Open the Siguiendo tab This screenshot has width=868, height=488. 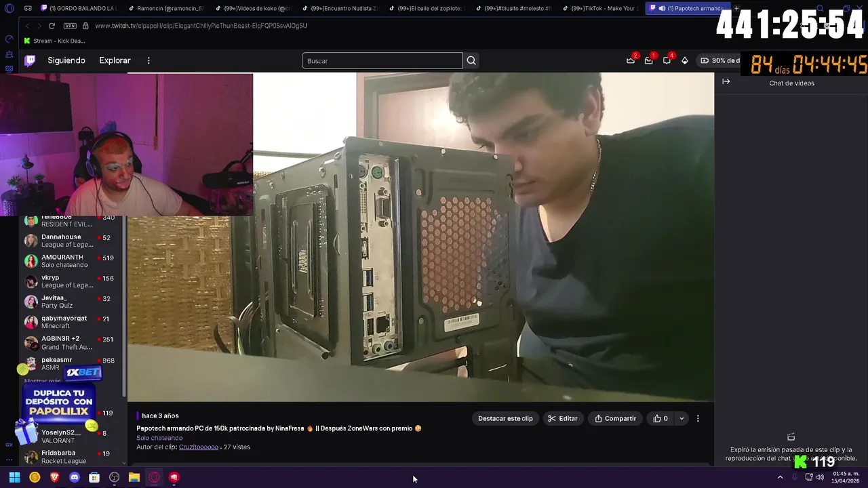[66, 60]
